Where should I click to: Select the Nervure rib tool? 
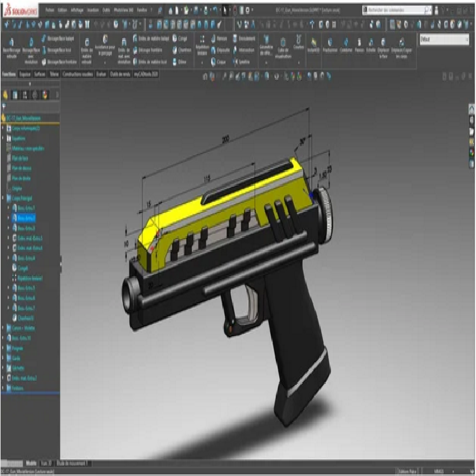(x=219, y=39)
